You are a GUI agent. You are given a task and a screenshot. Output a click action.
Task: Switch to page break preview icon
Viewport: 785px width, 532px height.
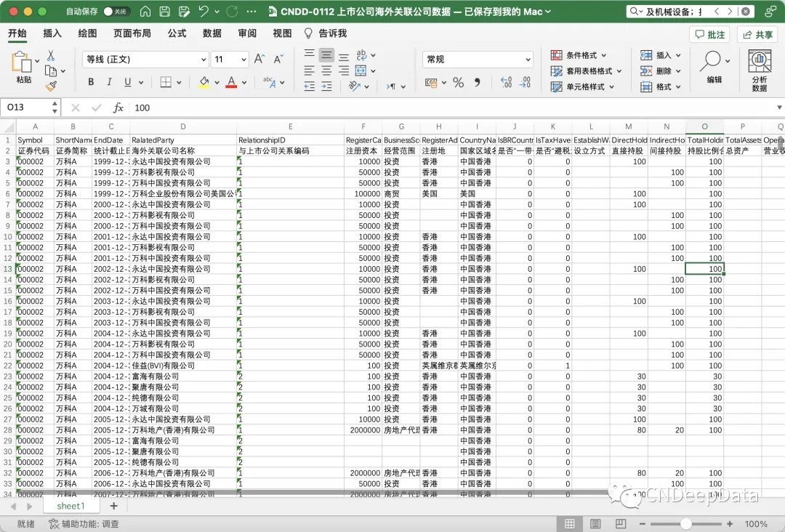point(621,524)
